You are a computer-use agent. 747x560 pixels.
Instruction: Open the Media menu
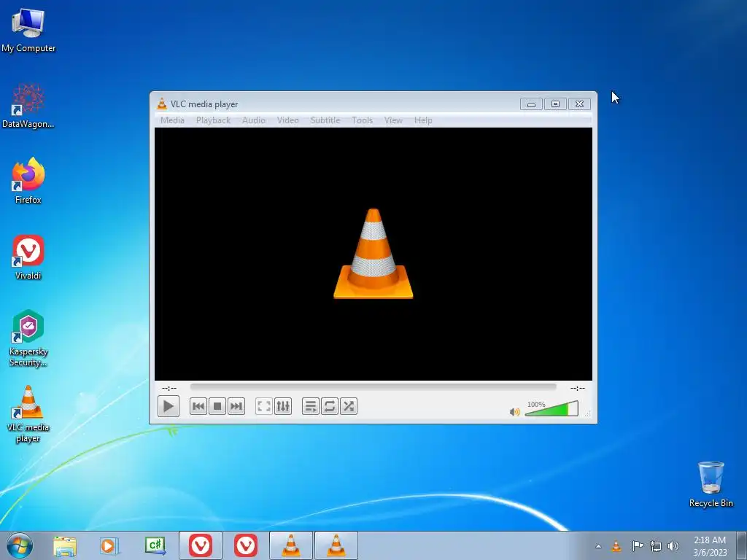[x=172, y=120]
